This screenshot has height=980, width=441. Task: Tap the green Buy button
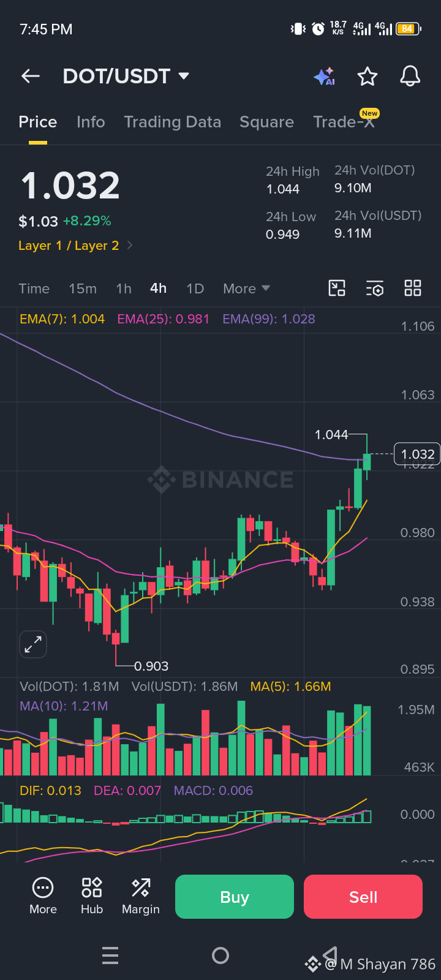pos(235,897)
